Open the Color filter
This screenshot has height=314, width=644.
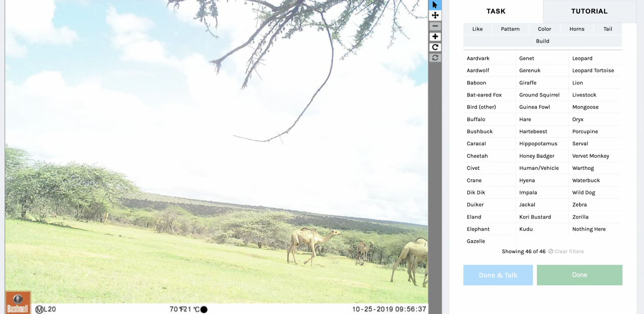pyautogui.click(x=544, y=29)
